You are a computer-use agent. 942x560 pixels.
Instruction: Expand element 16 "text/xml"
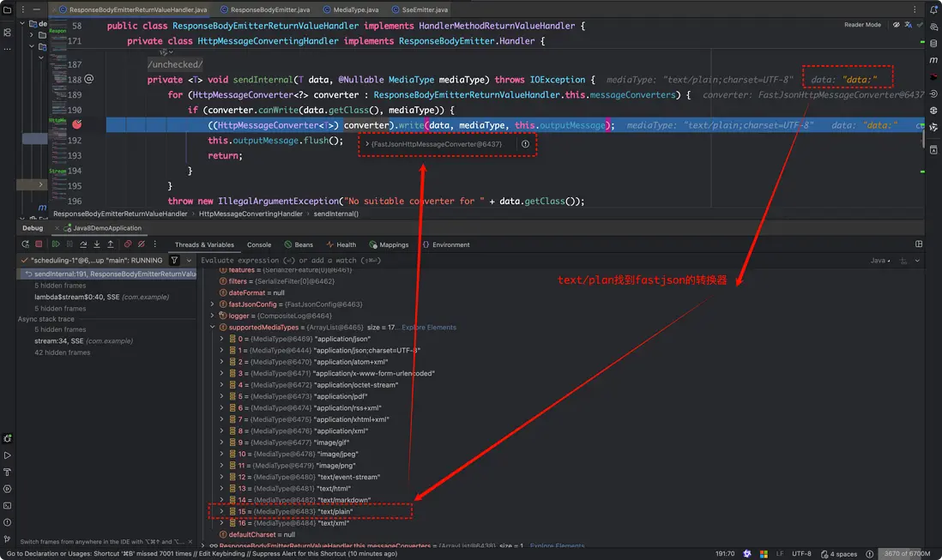pos(221,523)
